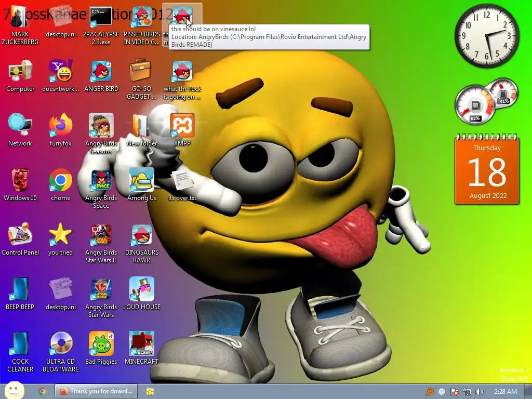Select the desktop.ini file beside MARK ZUCKERBERG
Image resolution: width=532 pixels, height=399 pixels.
click(x=61, y=22)
